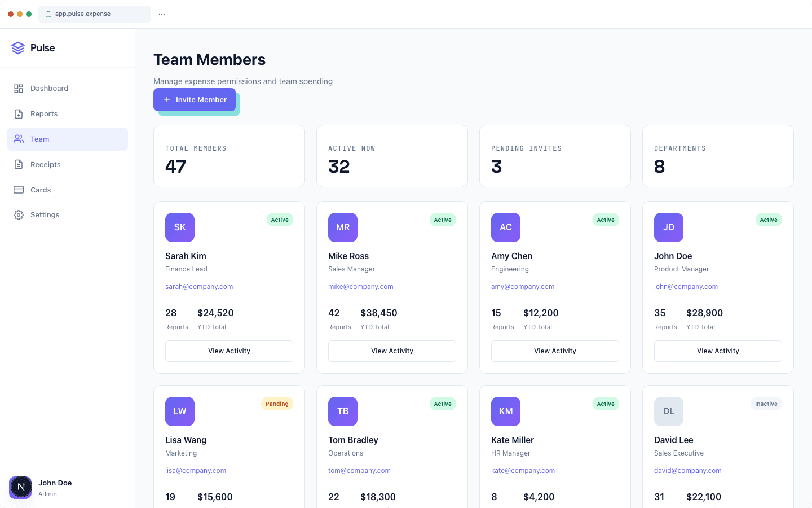Open the mike@company.com link
Screen dimensions: 812x508
[x=361, y=287]
